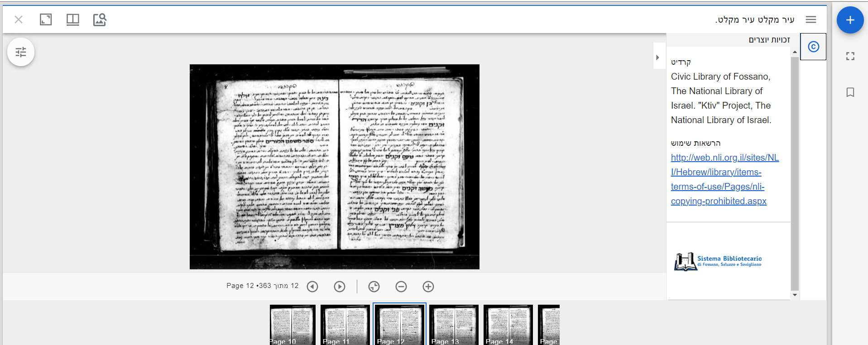The height and width of the screenshot is (345, 868).
Task: Zoom out with the minus icon
Action: (x=401, y=287)
